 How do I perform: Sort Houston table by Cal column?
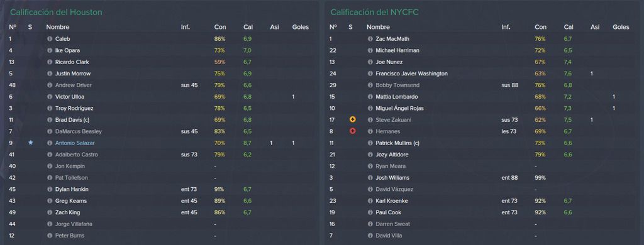pos(248,27)
